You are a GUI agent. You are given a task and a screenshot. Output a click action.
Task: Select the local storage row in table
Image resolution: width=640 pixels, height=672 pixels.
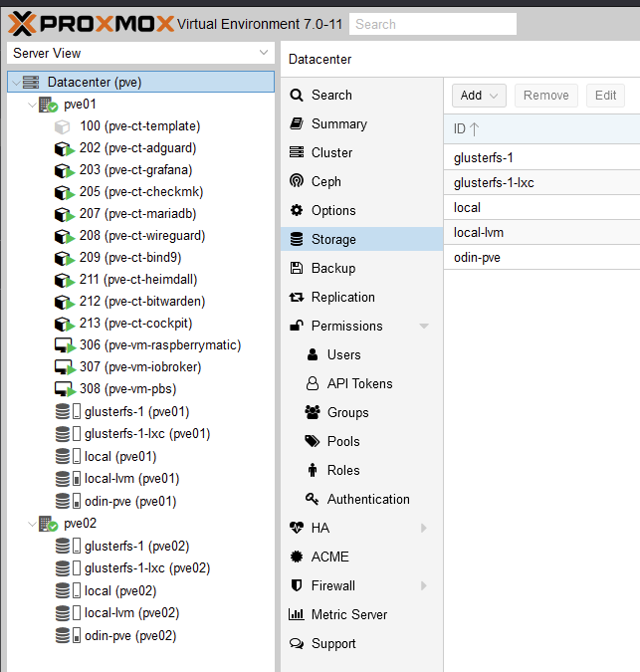541,207
